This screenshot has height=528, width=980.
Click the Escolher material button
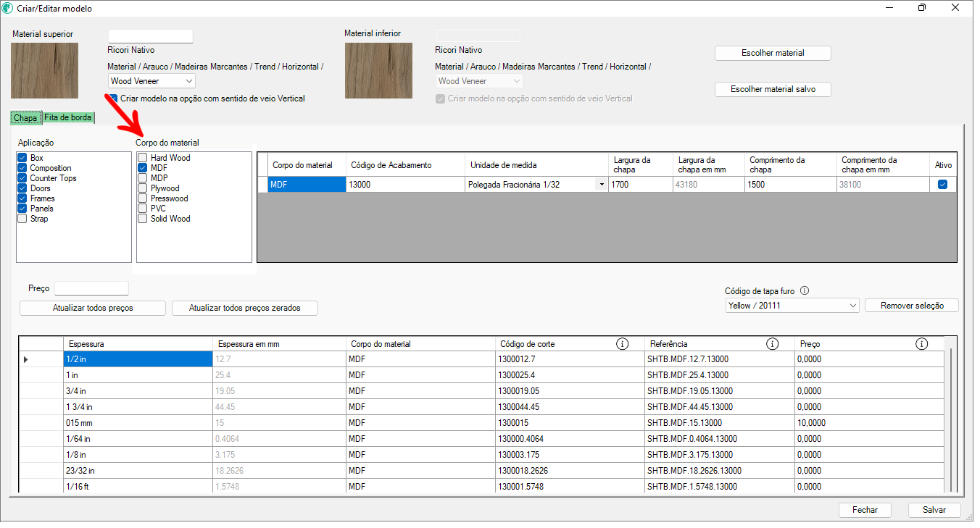(772, 53)
